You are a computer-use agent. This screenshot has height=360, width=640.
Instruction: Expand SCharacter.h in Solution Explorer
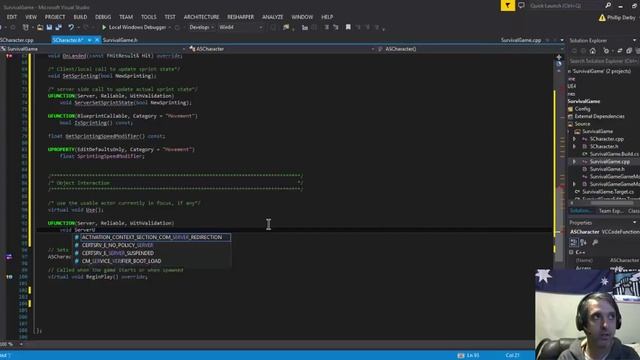[x=574, y=146]
